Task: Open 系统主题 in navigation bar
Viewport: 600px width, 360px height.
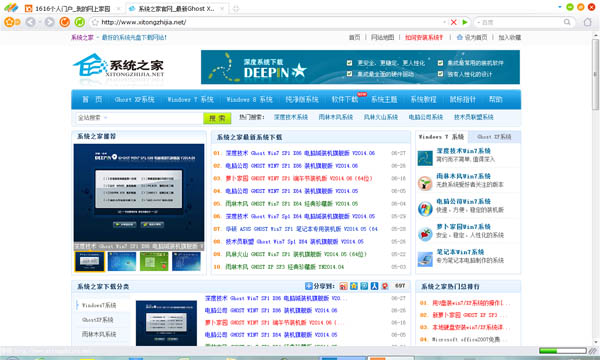Action: tap(384, 99)
